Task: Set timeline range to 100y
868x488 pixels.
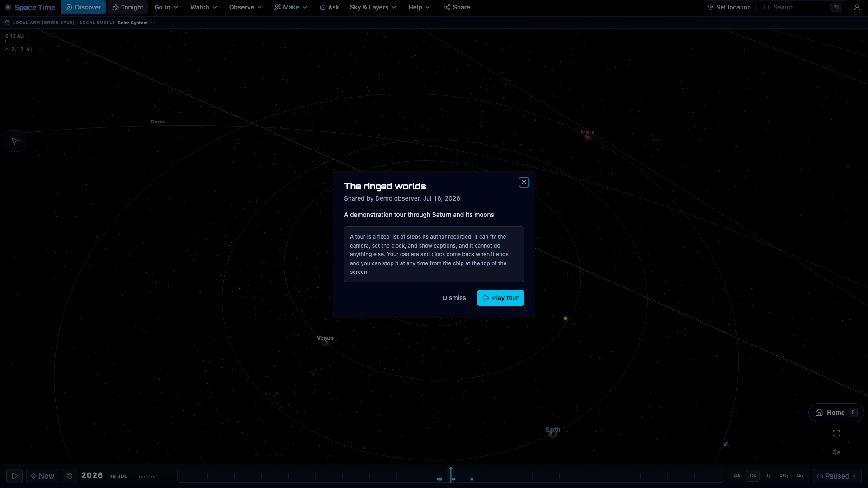Action: point(784,476)
